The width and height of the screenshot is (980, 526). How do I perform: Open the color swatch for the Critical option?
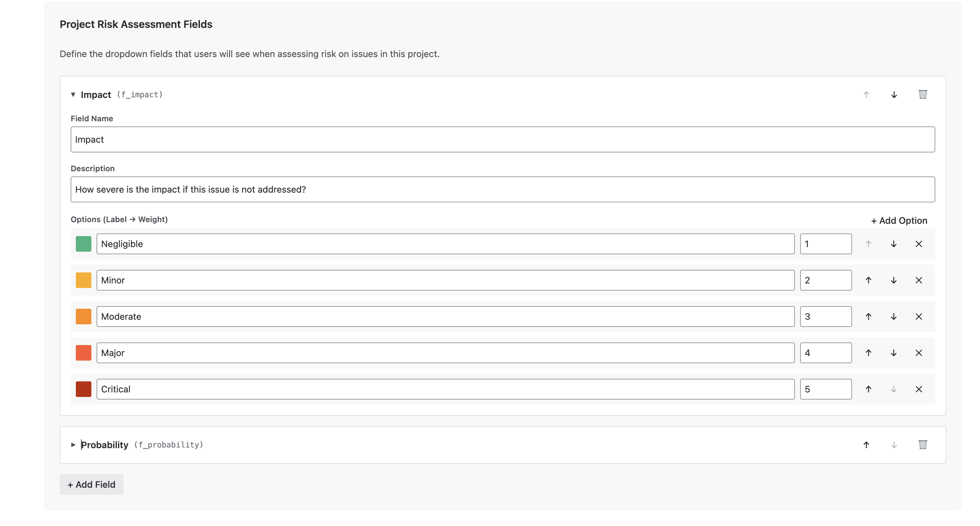click(x=83, y=389)
